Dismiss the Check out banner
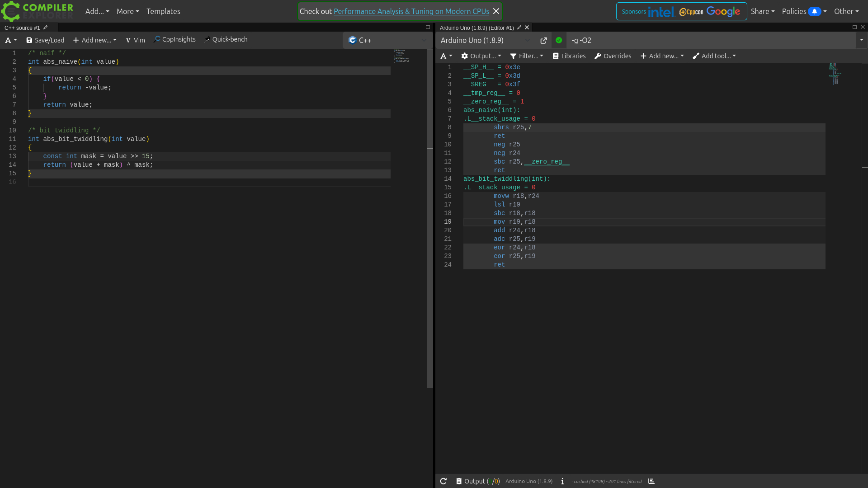Screen dimensions: 868x488 click(496, 11)
